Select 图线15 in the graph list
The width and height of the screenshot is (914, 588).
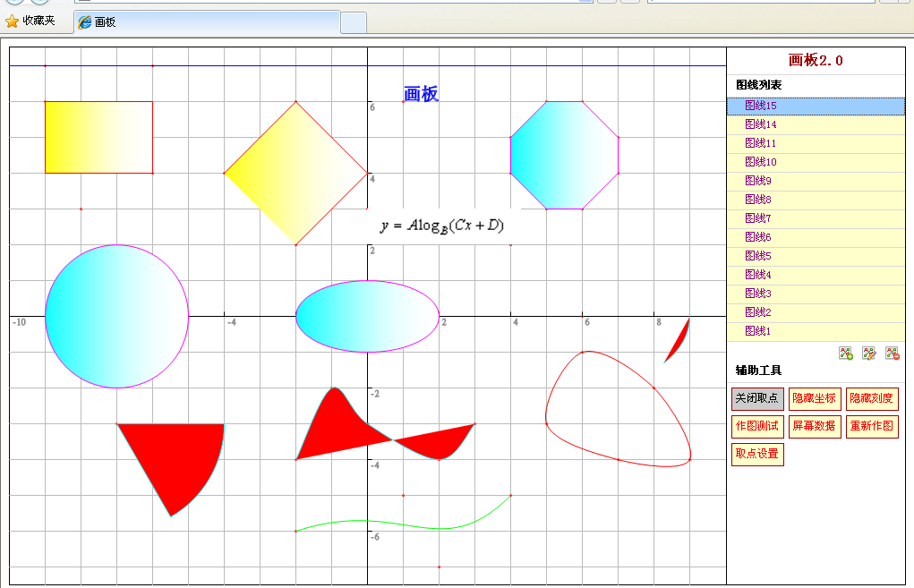coord(760,106)
